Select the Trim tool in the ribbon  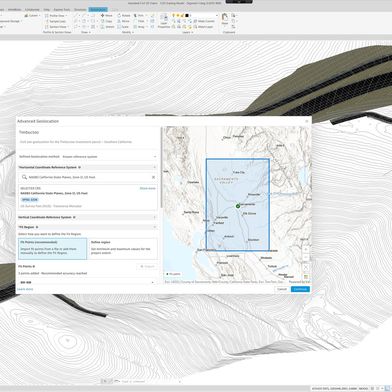(139, 15)
